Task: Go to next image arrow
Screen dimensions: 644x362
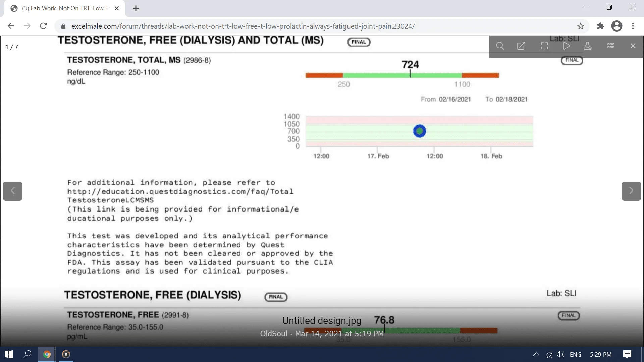Action: pyautogui.click(x=631, y=191)
